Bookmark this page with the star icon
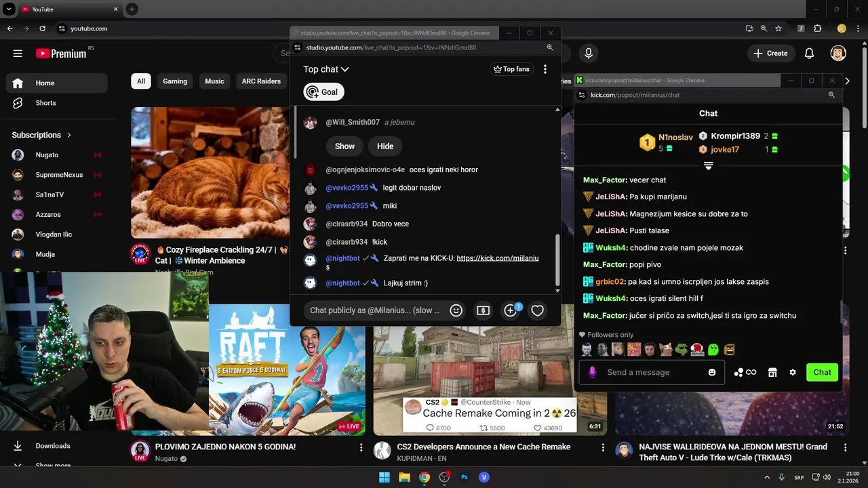 [778, 28]
